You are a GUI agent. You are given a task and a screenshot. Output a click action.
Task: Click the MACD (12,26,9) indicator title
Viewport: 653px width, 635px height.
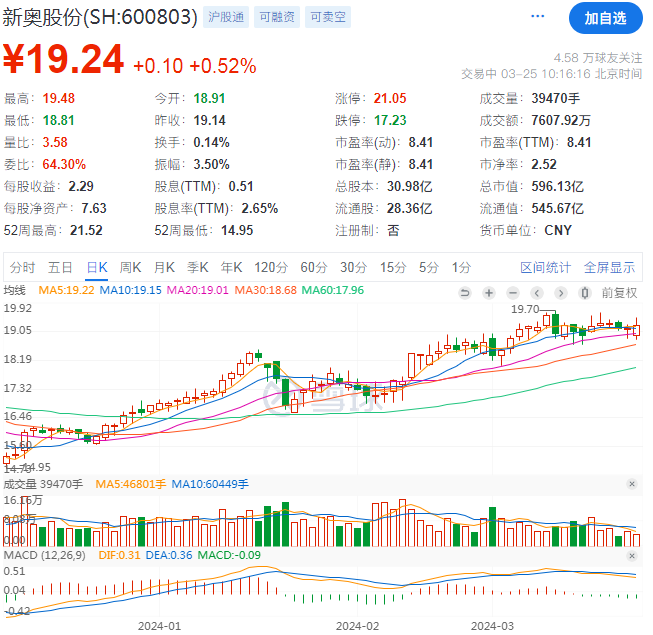pyautogui.click(x=45, y=555)
